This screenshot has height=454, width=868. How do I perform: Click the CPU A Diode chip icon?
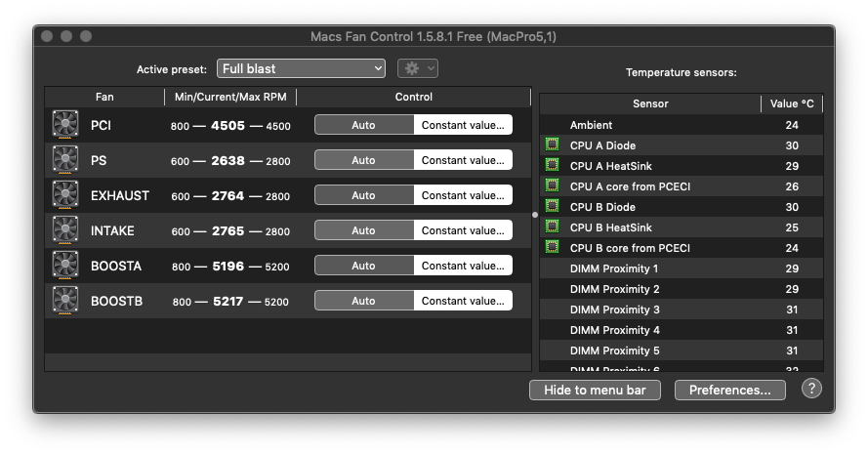click(552, 144)
